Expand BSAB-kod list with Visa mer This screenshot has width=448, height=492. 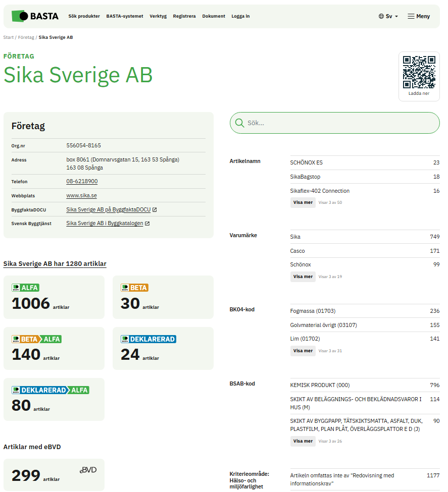(x=303, y=441)
